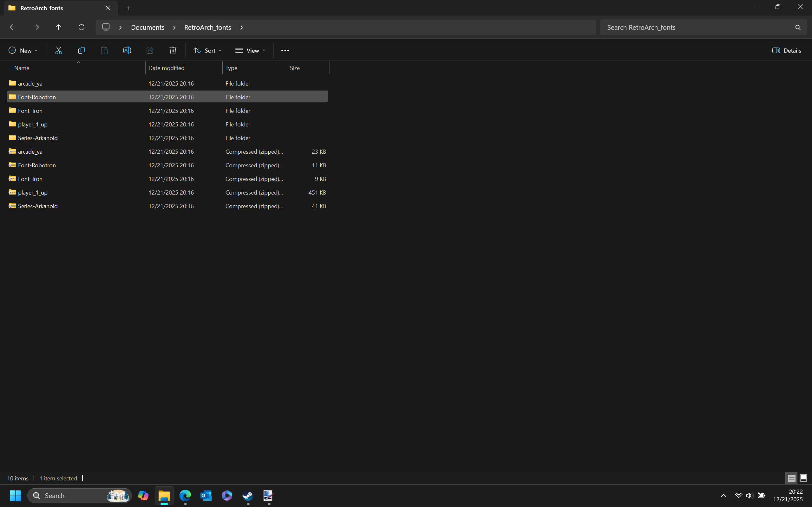This screenshot has height=507, width=812.
Task: Click the Search RetroArch_fonts field
Action: (698, 27)
